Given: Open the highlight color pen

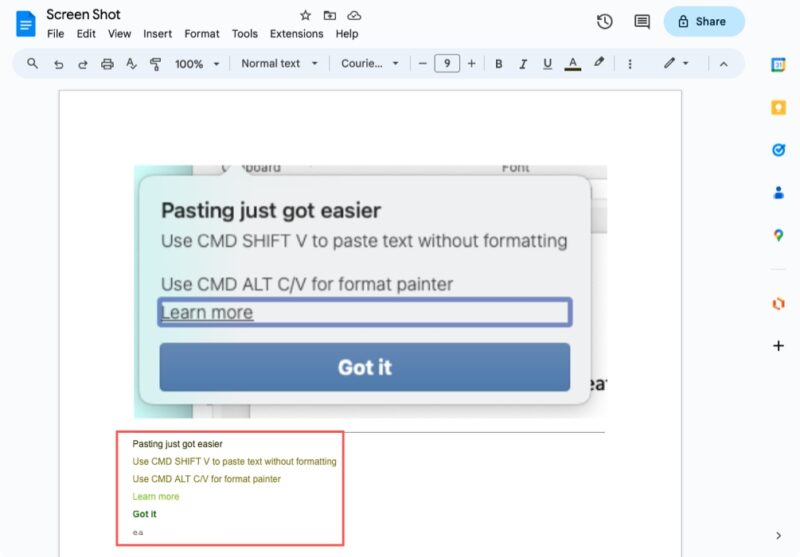Looking at the screenshot, I should tap(599, 63).
